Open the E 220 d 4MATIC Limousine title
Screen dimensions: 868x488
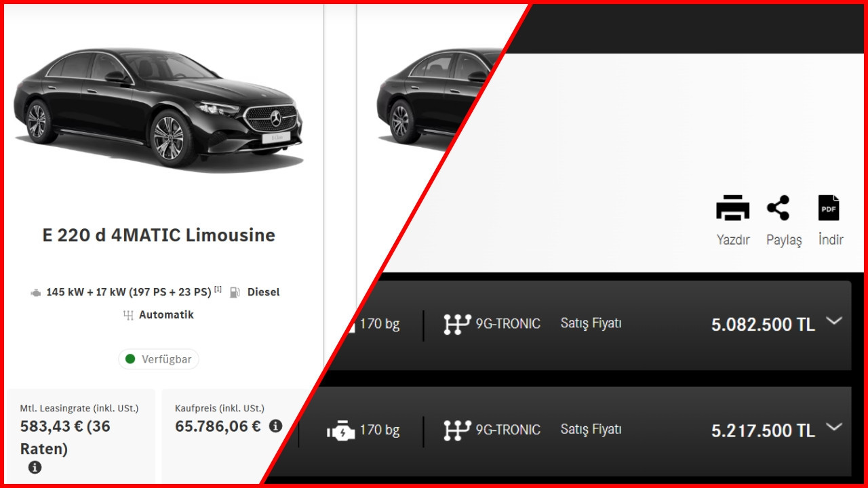click(159, 235)
